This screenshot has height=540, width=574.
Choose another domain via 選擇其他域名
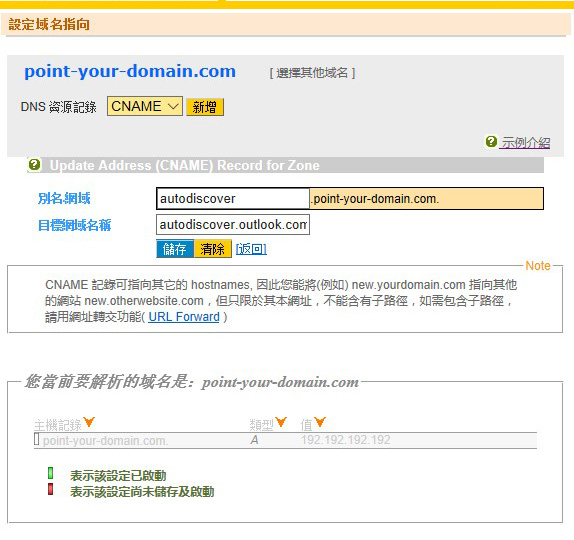[312, 73]
